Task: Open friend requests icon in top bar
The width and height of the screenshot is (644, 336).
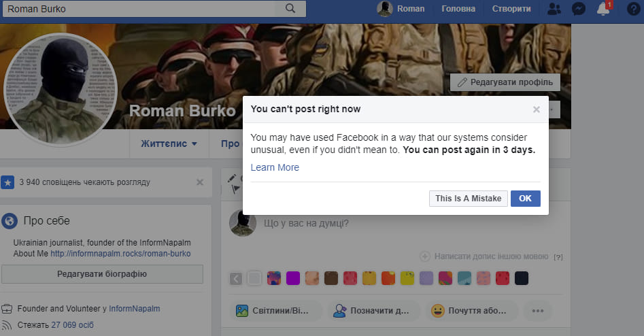Action: pos(554,9)
